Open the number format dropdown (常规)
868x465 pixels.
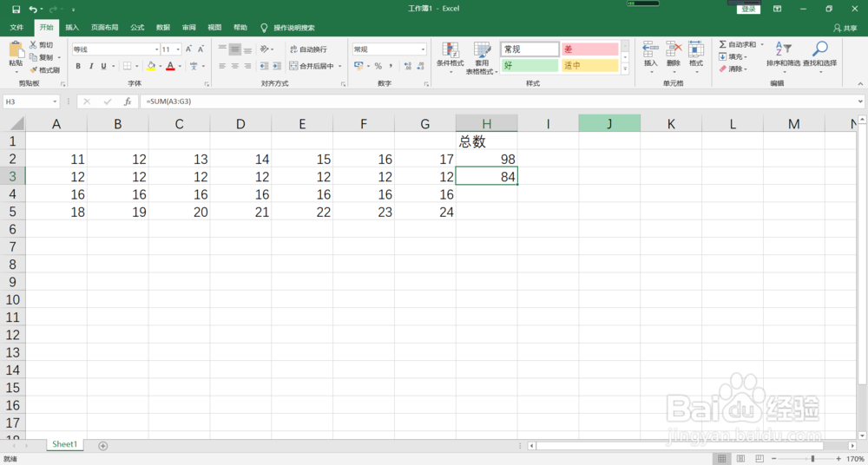(423, 49)
